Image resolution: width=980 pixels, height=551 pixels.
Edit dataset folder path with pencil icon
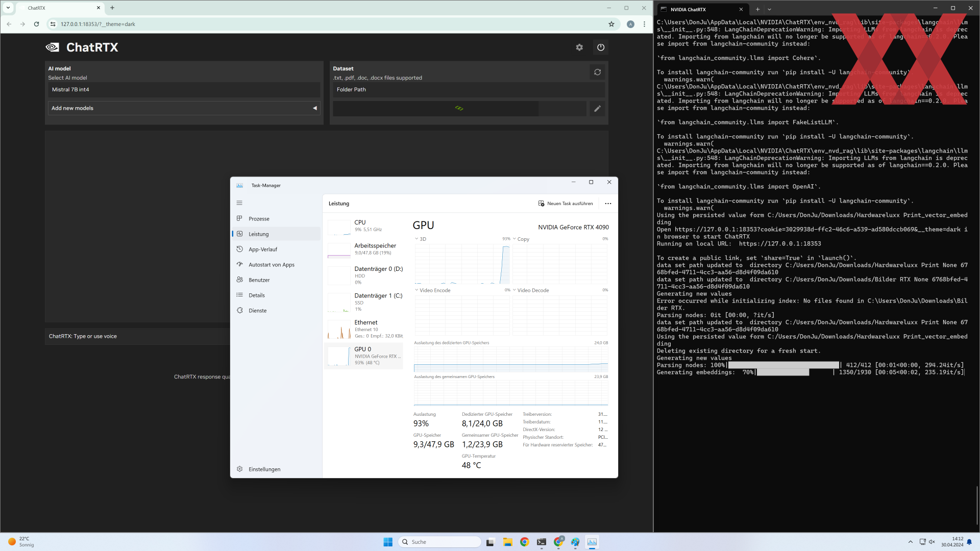(597, 109)
